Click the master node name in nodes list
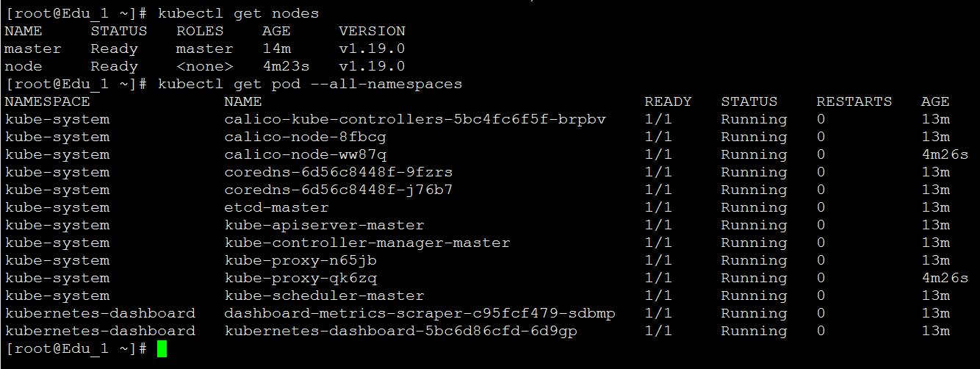 (32, 49)
